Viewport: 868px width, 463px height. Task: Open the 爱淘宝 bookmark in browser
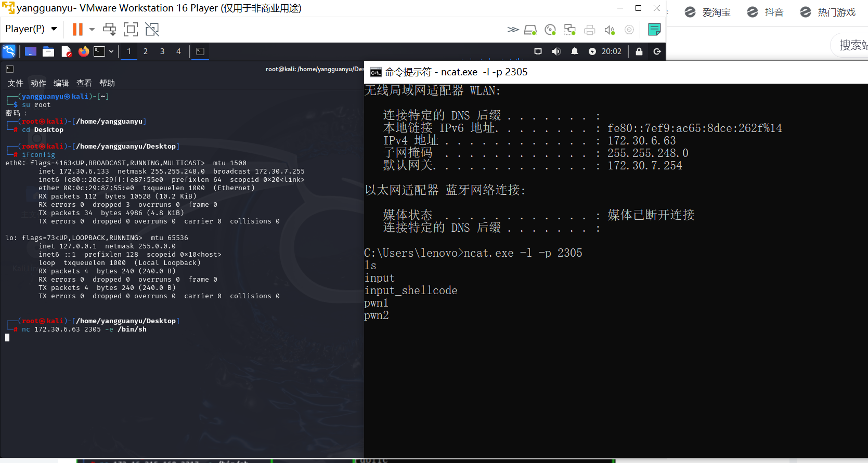click(x=708, y=12)
